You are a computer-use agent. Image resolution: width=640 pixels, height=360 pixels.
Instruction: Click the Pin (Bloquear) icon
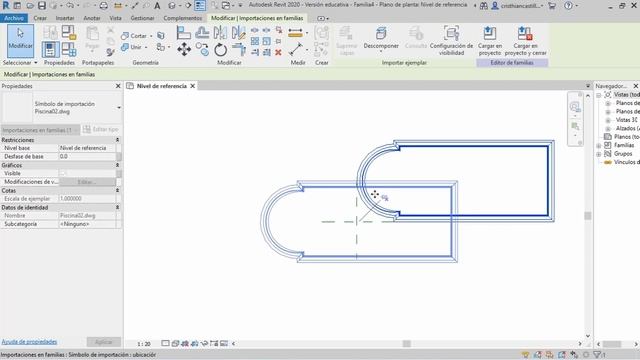[x=278, y=41]
